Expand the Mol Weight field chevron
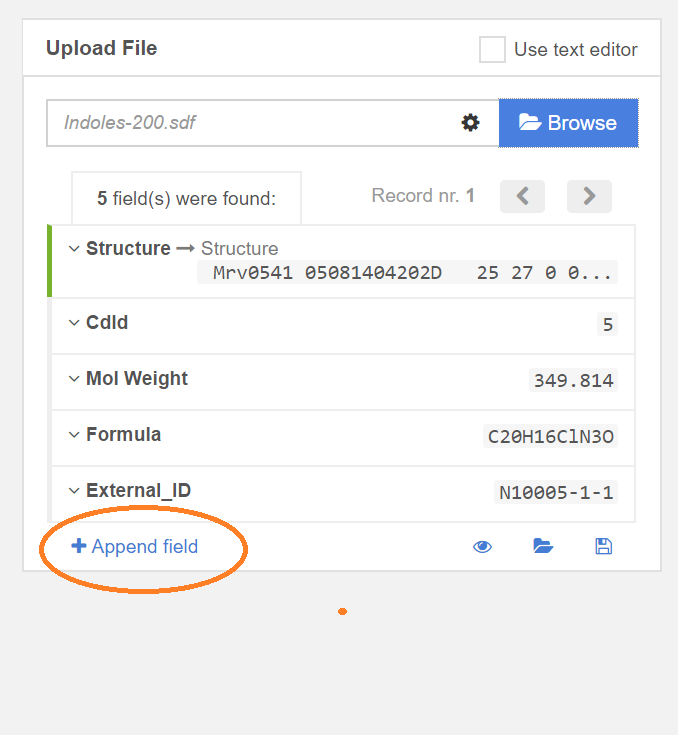The image size is (678, 735). [x=74, y=379]
